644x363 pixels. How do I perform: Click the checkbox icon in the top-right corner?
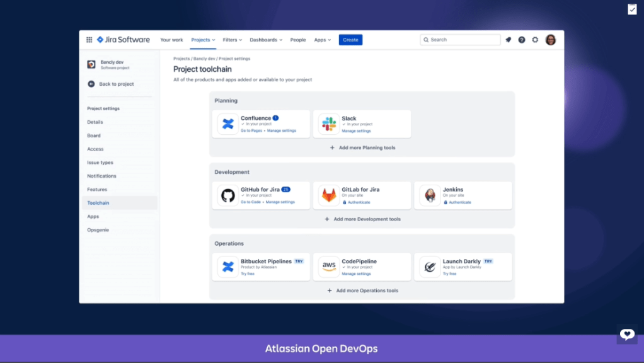tap(632, 9)
